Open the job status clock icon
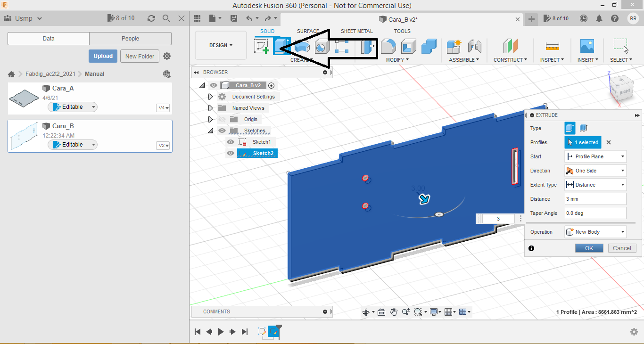 click(x=584, y=18)
